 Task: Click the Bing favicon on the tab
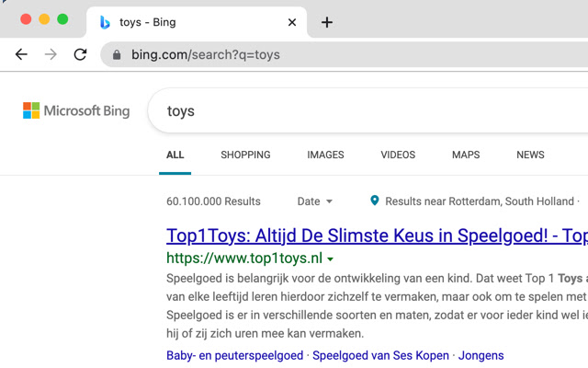tap(106, 22)
